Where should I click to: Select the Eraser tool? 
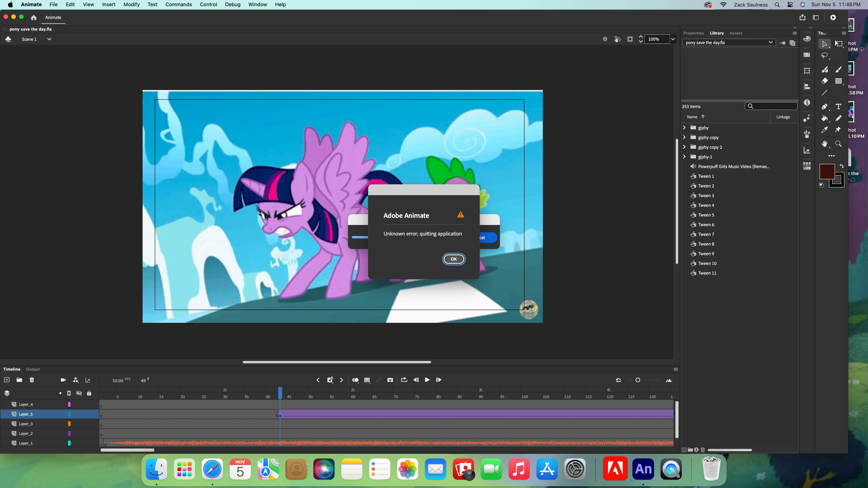[825, 81]
